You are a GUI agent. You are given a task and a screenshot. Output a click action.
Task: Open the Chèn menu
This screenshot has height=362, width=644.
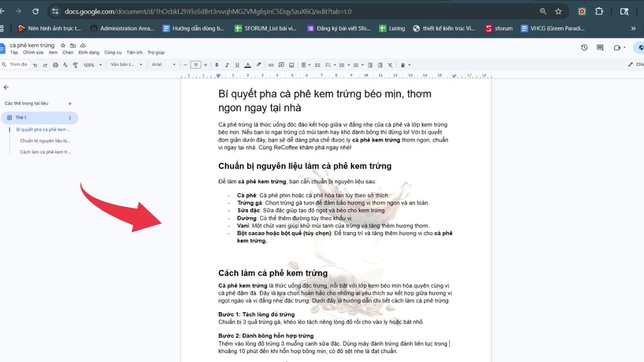(68, 53)
